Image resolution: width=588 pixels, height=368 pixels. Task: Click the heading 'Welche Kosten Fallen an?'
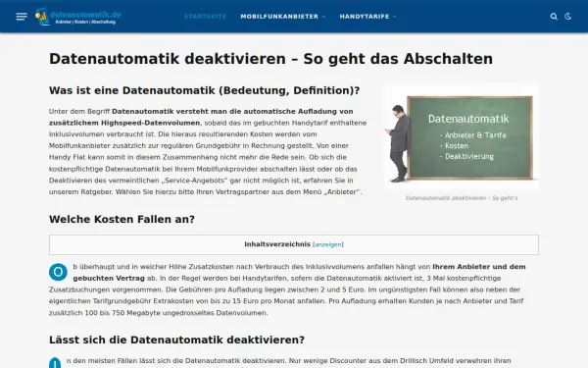point(122,219)
